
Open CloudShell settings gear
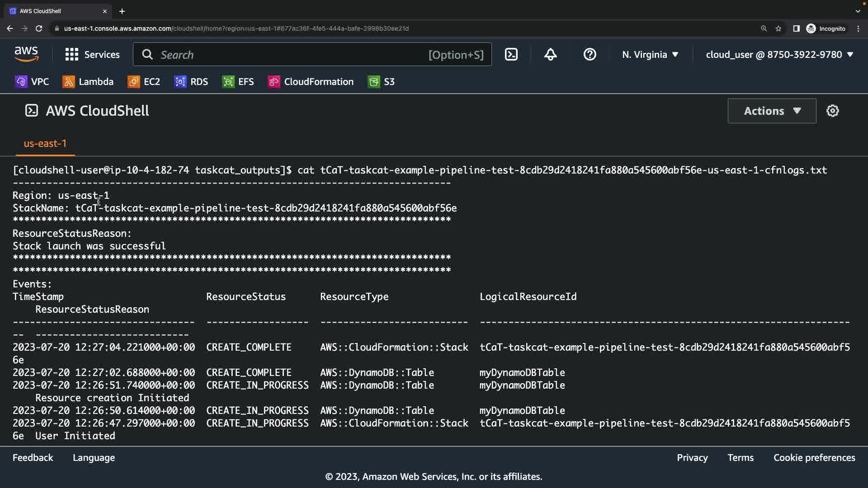point(832,111)
